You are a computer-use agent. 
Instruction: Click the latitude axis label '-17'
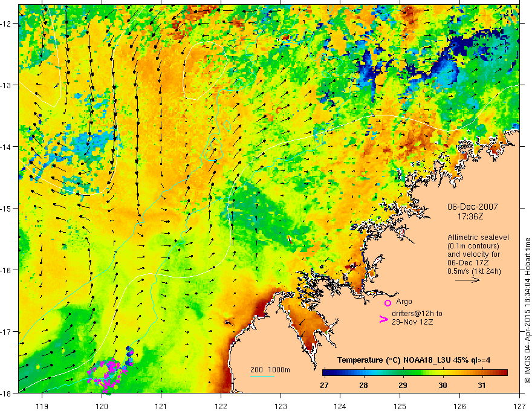coord(6,332)
